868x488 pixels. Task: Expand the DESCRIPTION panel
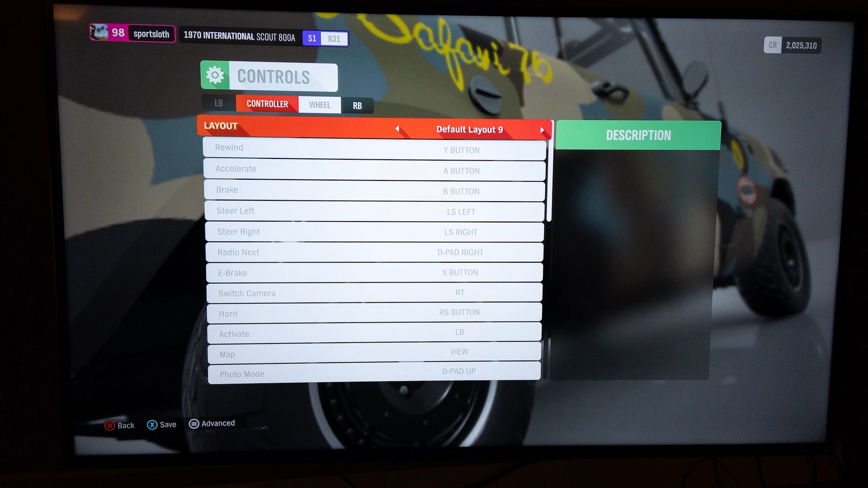[x=638, y=134]
